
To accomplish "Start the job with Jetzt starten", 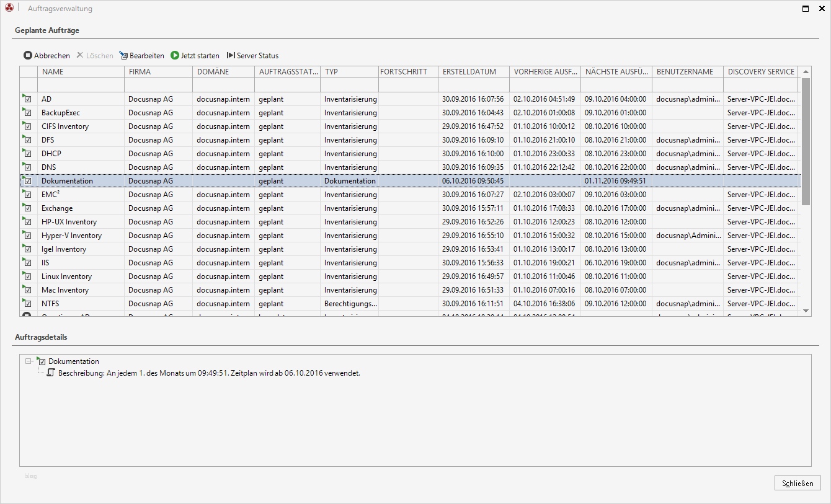I will point(195,56).
